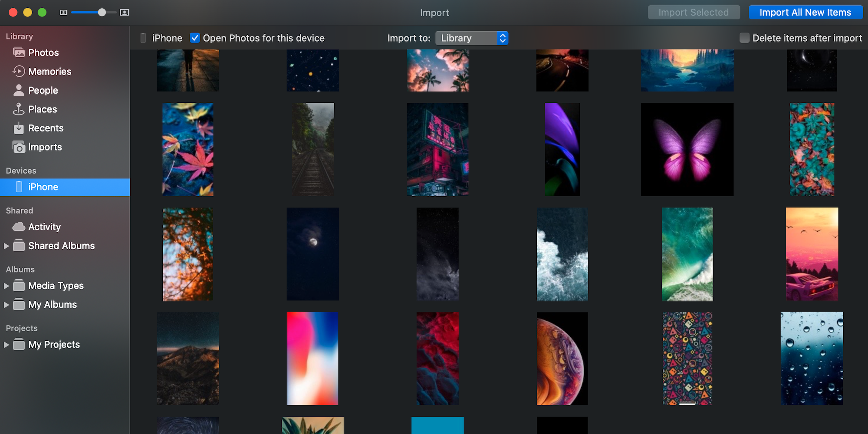Screen dimensions: 868x434
Task: Select iPhone under Devices in sidebar
Action: click(43, 187)
